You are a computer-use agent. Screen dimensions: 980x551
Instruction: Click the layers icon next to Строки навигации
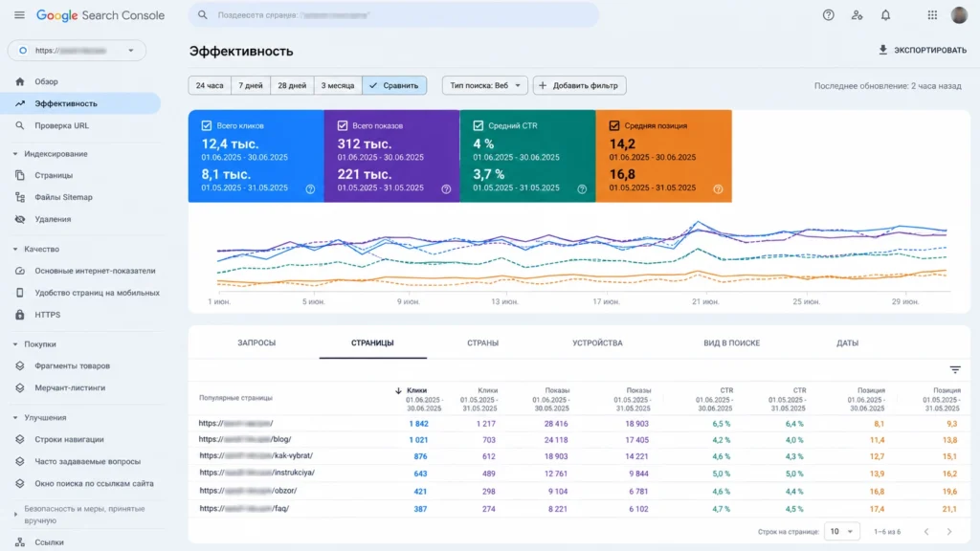(x=20, y=439)
